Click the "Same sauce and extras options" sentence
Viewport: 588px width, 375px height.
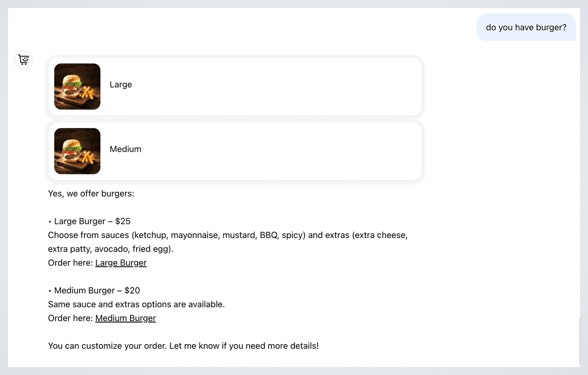click(x=136, y=304)
